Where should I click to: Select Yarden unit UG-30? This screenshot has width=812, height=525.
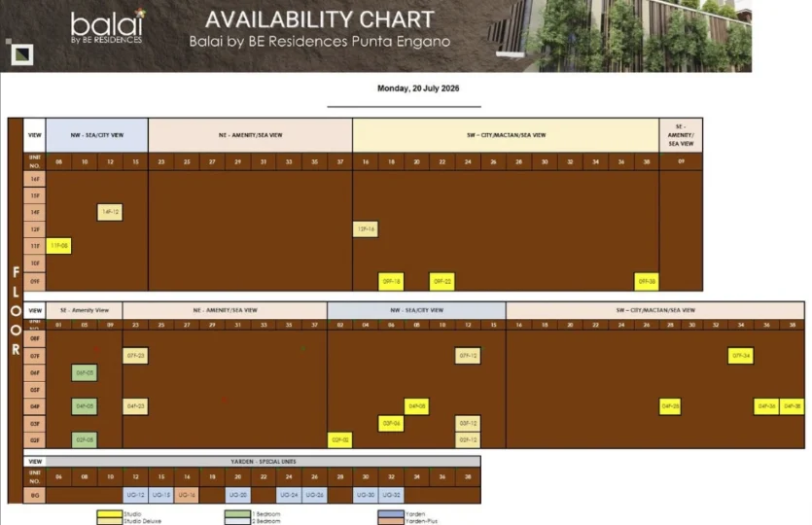(365, 495)
